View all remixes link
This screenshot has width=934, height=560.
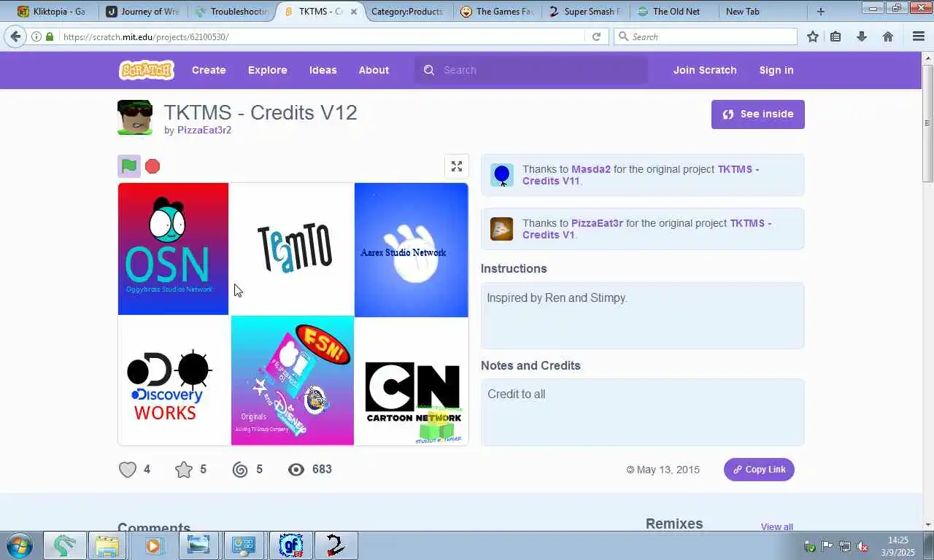pyautogui.click(x=777, y=526)
